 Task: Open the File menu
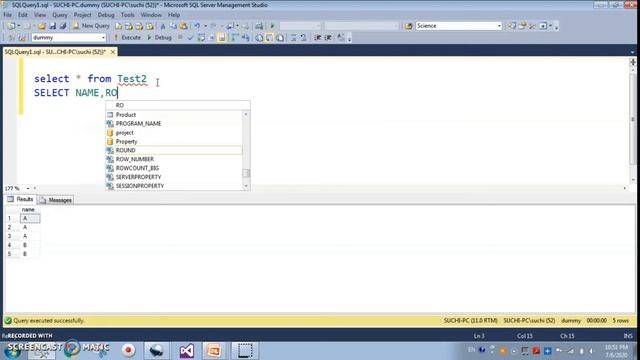7,15
